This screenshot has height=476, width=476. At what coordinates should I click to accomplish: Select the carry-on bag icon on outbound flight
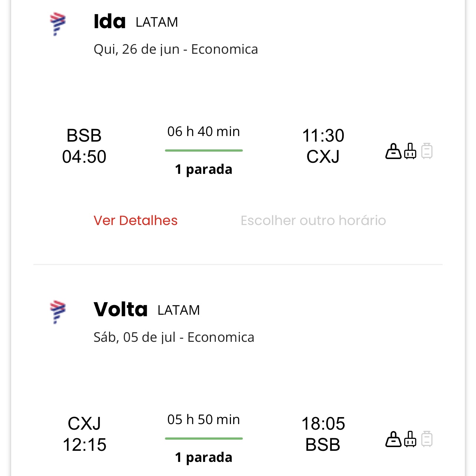click(x=410, y=151)
